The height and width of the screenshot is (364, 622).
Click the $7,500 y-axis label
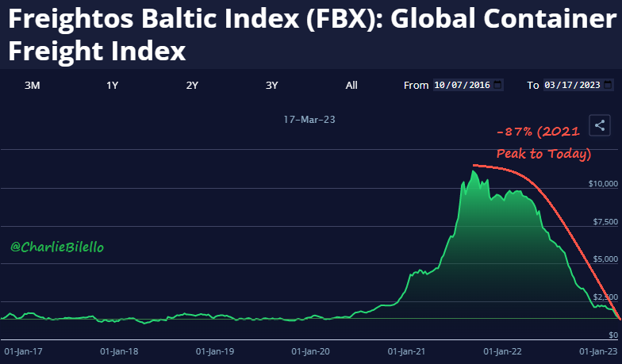pos(605,222)
